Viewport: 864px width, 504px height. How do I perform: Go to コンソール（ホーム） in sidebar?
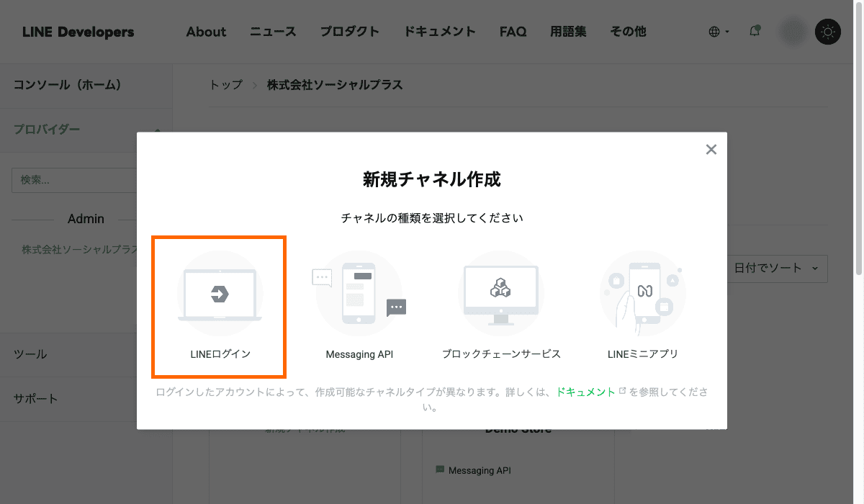(x=68, y=85)
